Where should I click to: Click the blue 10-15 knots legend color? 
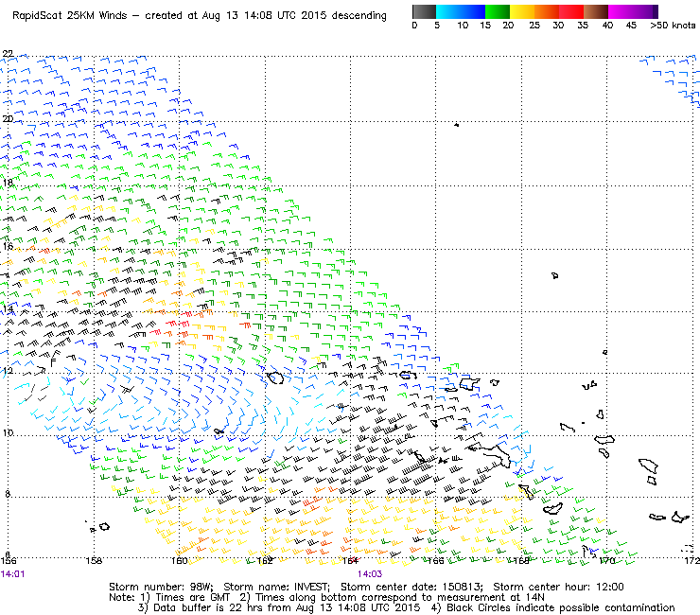pyautogui.click(x=473, y=11)
